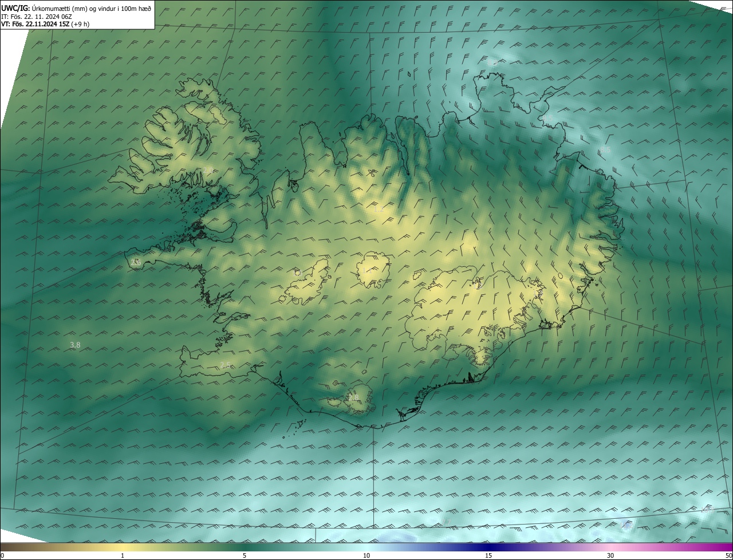Click the initial time 'IT: Fös. 22. 11. 2024 06Z'
The height and width of the screenshot is (560, 733).
[x=37, y=16]
